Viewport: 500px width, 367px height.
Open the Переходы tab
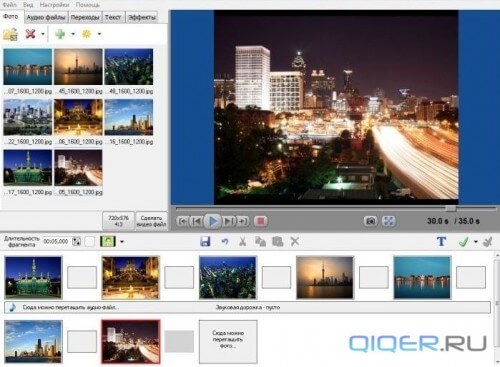(x=85, y=17)
